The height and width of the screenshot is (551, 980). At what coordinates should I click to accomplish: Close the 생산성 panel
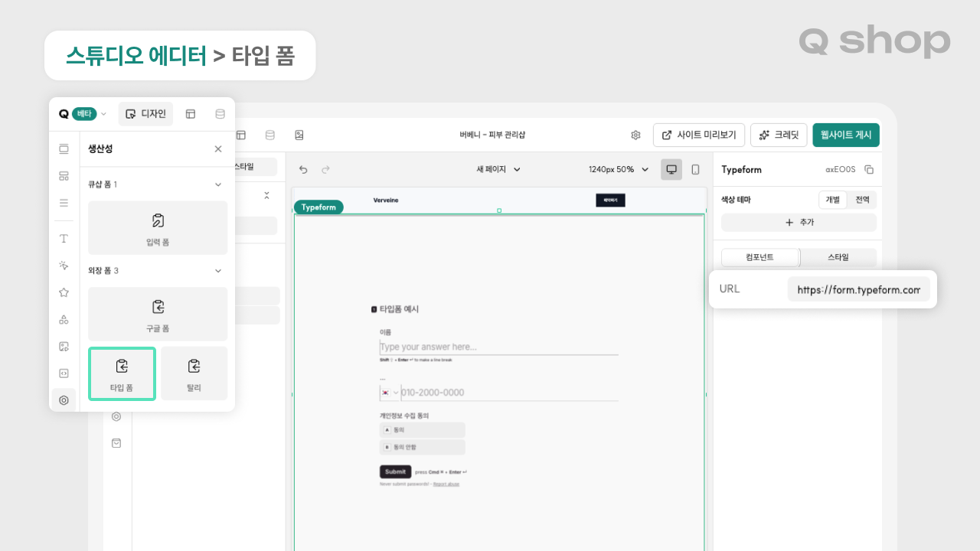click(x=218, y=149)
